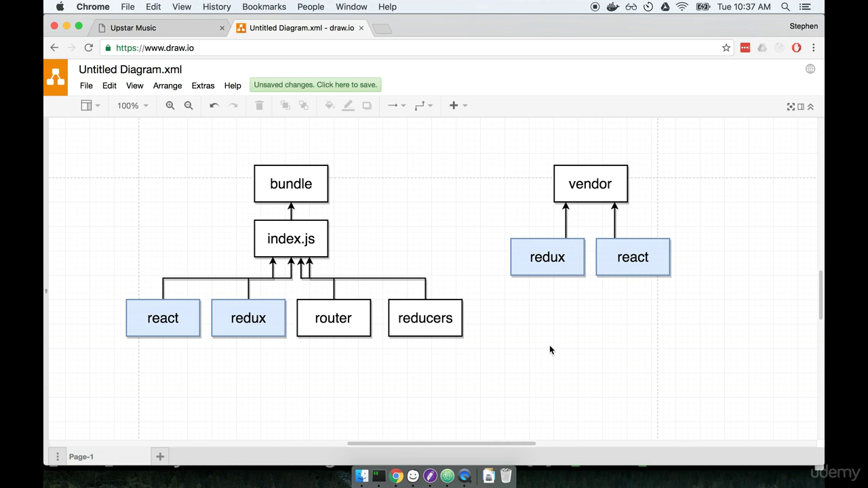The width and height of the screenshot is (868, 488).
Task: Click the 'Unsaved changes' save button
Action: [315, 85]
